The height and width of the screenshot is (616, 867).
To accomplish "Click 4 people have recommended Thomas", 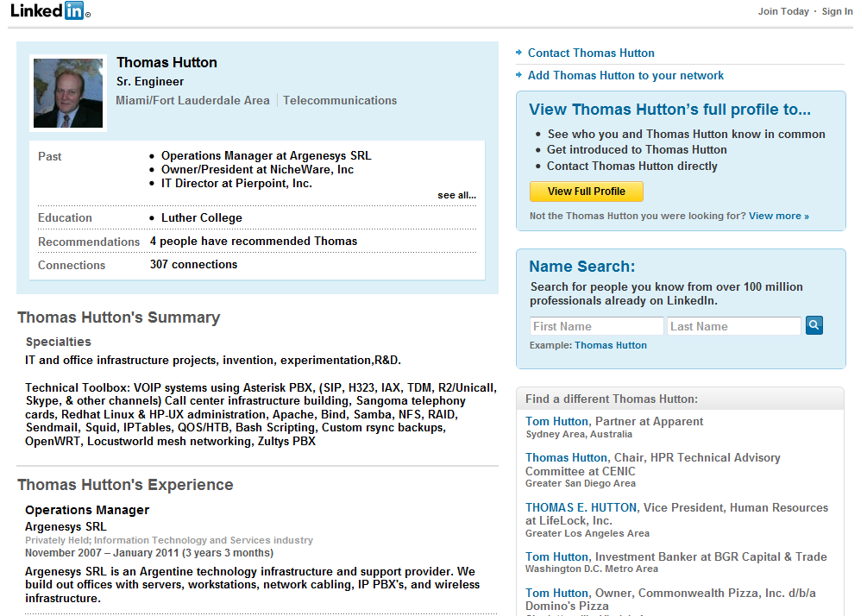I will [x=254, y=241].
